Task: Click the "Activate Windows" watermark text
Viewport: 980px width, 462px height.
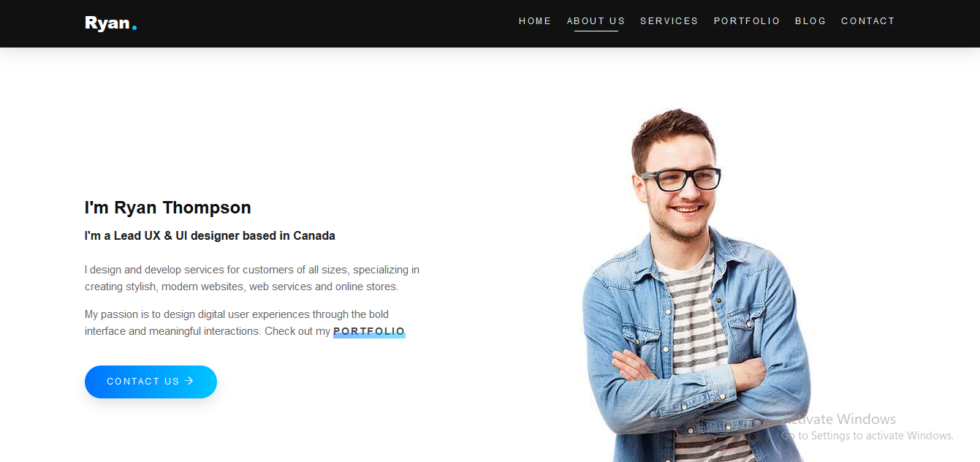Action: 840,419
